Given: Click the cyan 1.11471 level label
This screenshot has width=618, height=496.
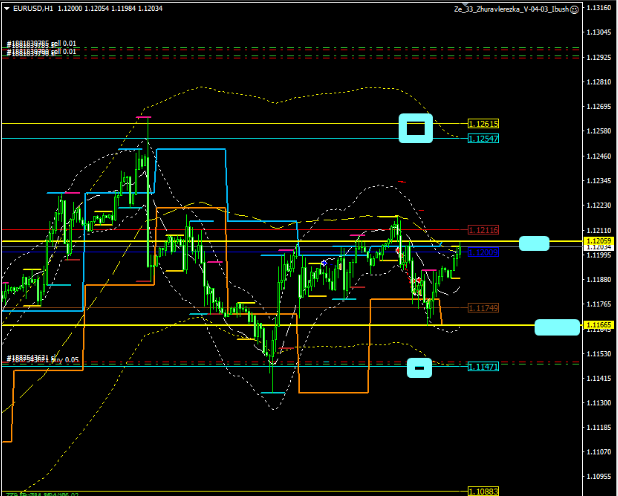Looking at the screenshot, I should [483, 367].
